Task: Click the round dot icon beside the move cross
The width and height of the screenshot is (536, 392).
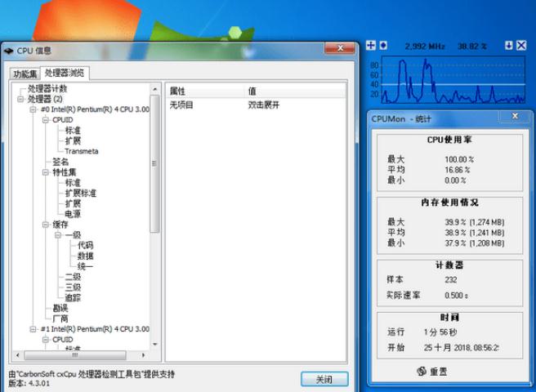Action: [x=383, y=46]
